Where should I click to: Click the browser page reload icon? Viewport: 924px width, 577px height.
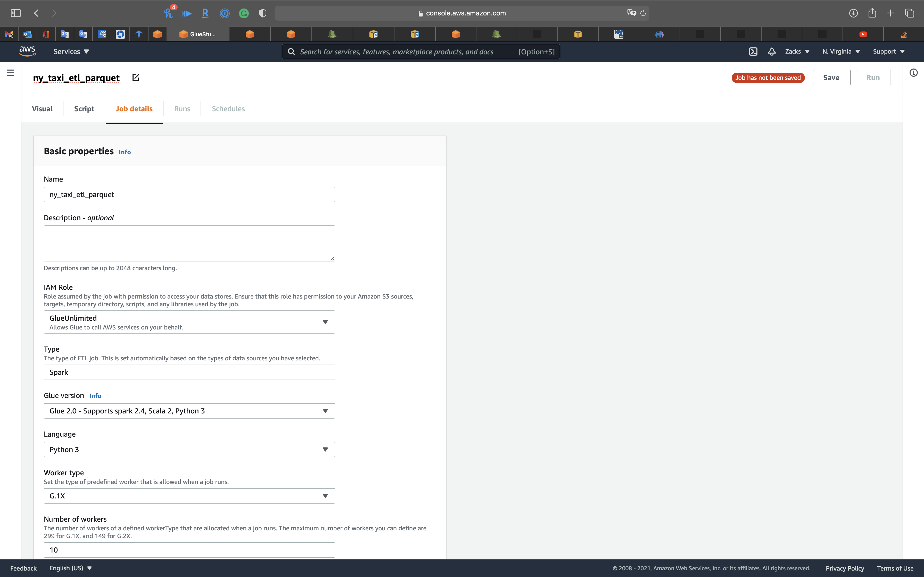643,13
